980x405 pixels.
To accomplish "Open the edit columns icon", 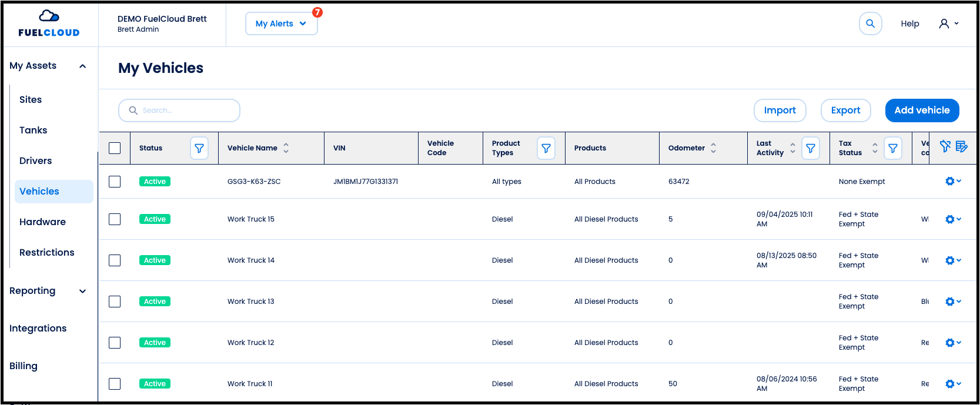I will [961, 146].
